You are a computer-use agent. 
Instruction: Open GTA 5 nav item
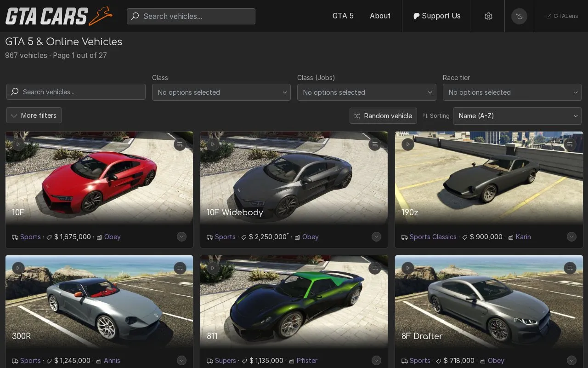(x=343, y=16)
